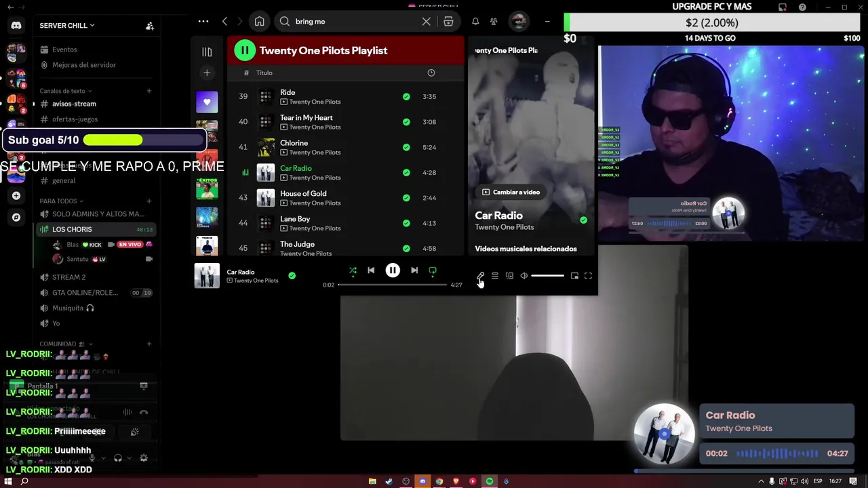Open the lyrics microphone icon
This screenshot has height=488, width=868.
pos(480,276)
